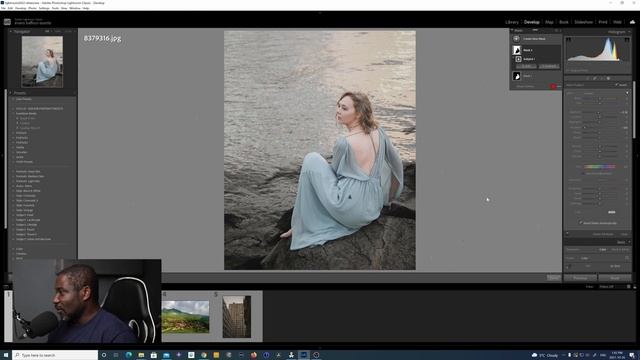
Task: Switch to the Web module
Action: tap(617, 22)
